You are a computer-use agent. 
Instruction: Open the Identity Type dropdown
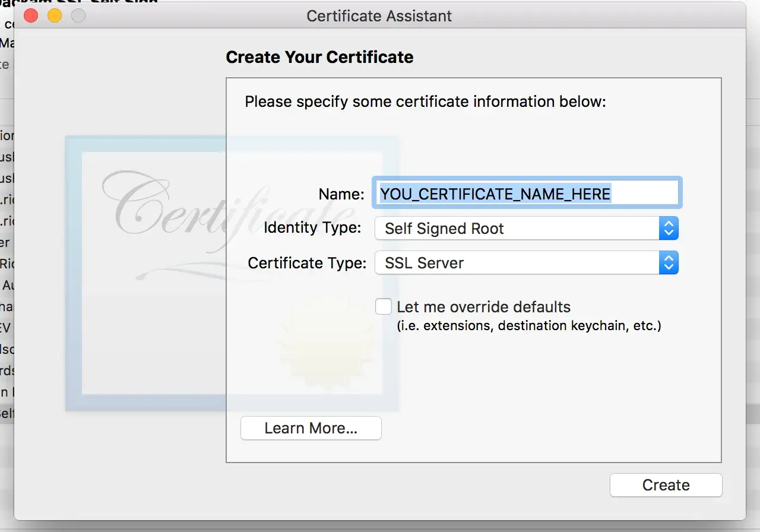pyautogui.click(x=527, y=229)
